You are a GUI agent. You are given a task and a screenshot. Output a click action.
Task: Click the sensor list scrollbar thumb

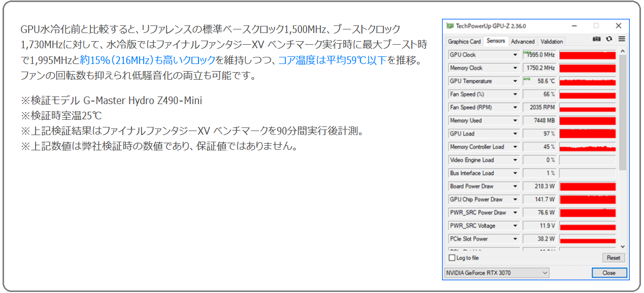pos(623,112)
